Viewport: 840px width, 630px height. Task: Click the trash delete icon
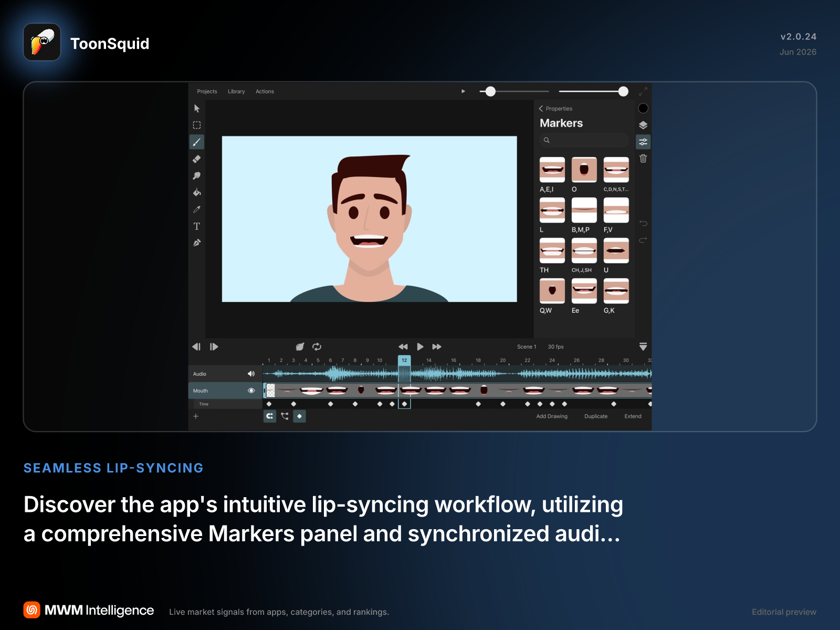(x=643, y=158)
